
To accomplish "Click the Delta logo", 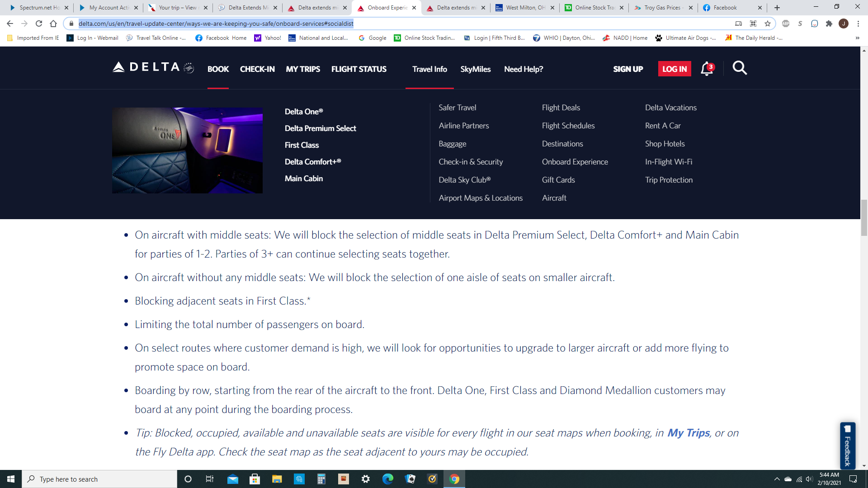I will (x=153, y=68).
